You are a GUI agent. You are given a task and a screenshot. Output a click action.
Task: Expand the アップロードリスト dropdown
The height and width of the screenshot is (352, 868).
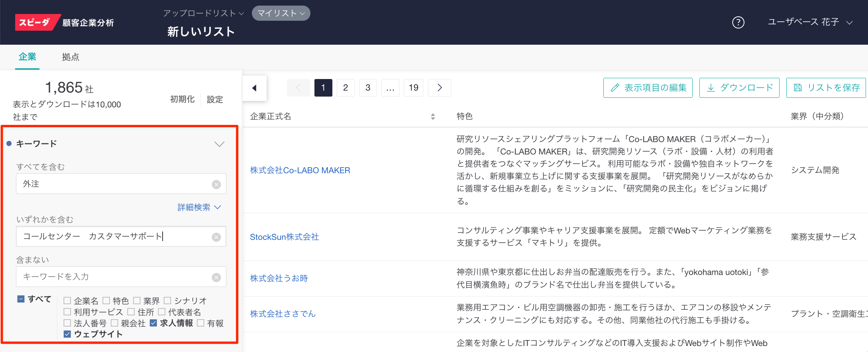203,13
